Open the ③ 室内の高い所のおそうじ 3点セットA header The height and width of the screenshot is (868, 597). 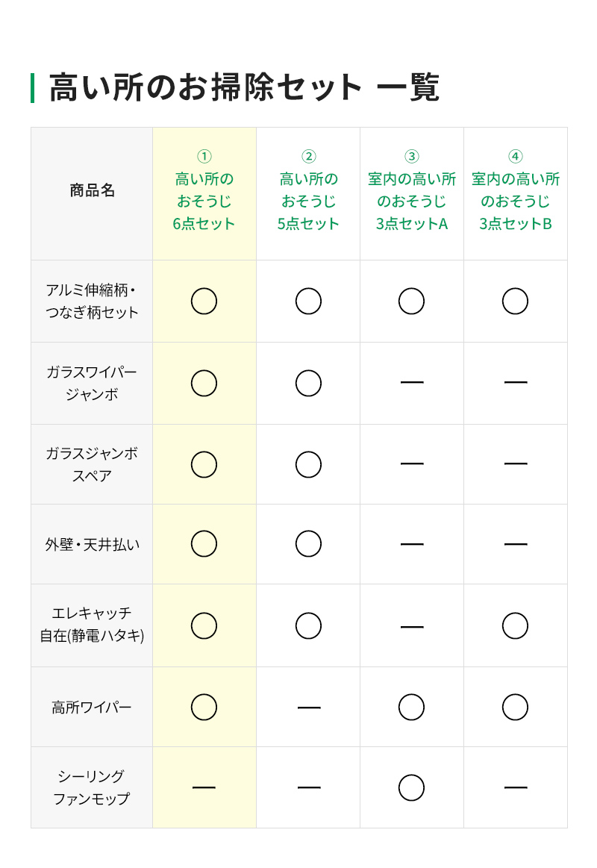point(411,190)
